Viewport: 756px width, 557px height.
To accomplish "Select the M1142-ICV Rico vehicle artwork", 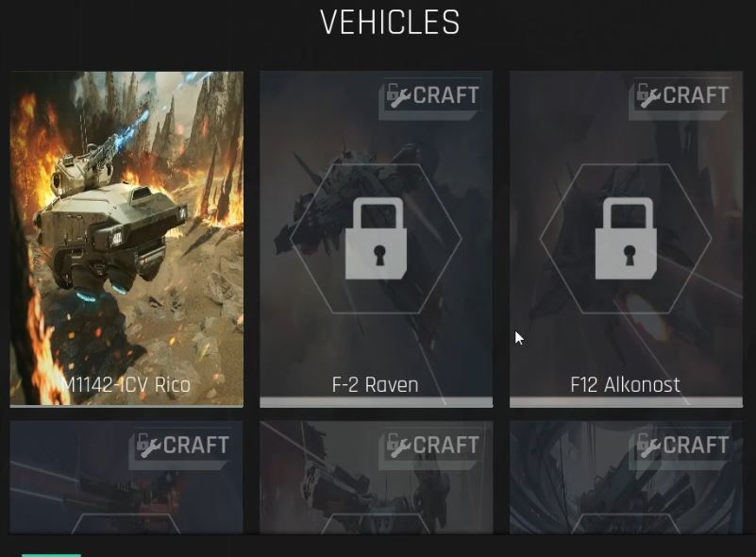I will tap(126, 238).
